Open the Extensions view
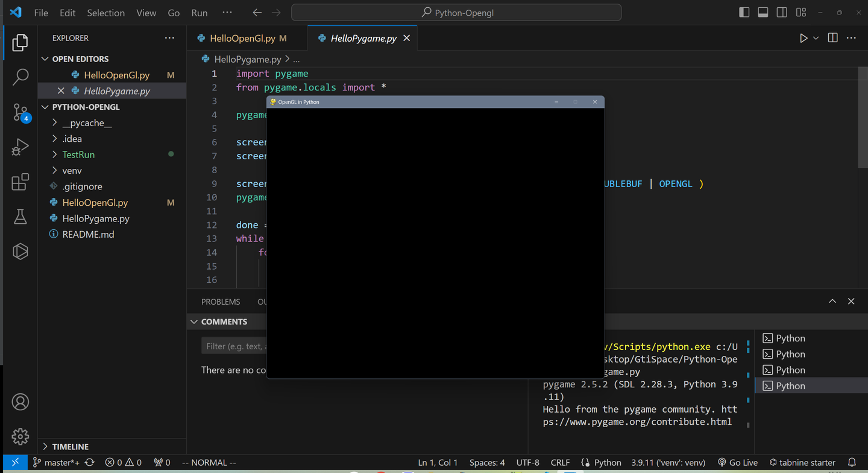Viewport: 868px width, 473px height. (x=20, y=182)
